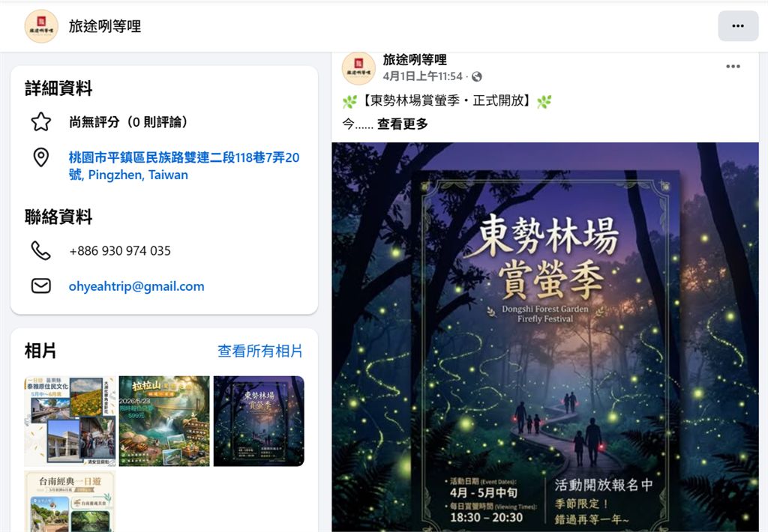Click the phone icon in contact info
768x532 pixels.
tap(41, 250)
